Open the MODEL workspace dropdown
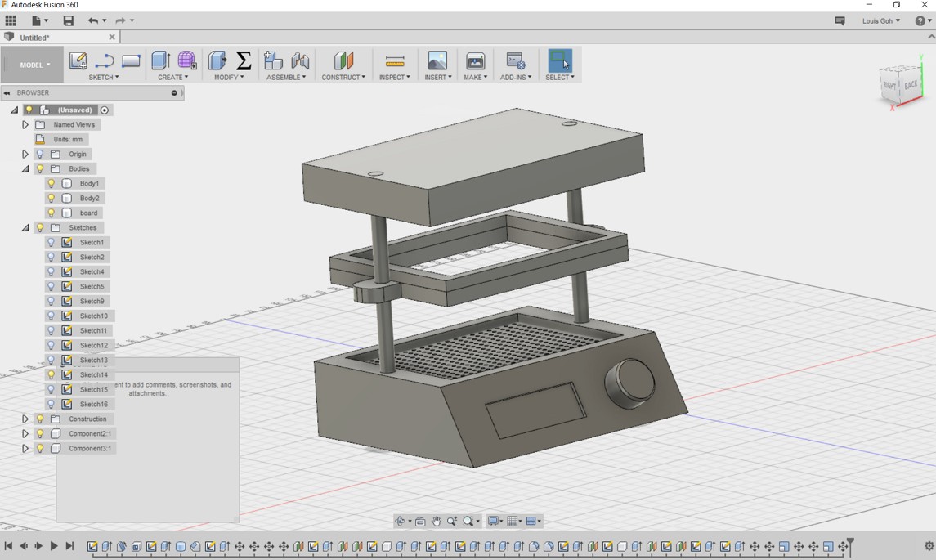Image resolution: width=936 pixels, height=560 pixels. pyautogui.click(x=34, y=65)
